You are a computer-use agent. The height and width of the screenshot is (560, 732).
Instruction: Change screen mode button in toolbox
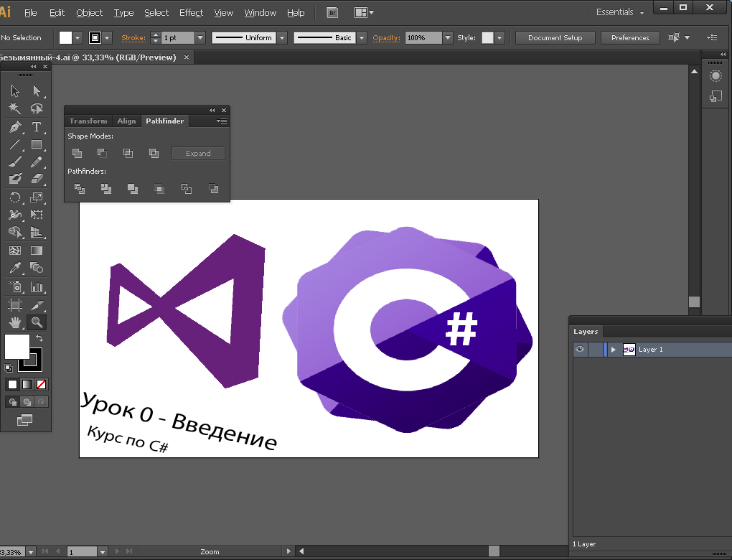click(24, 420)
